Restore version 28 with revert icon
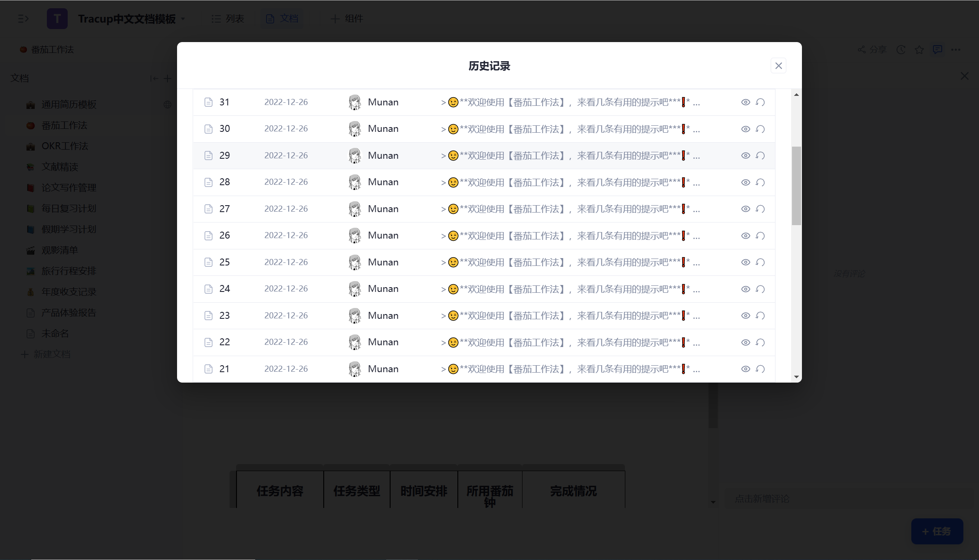Viewport: 979px width, 560px height. [x=760, y=182]
